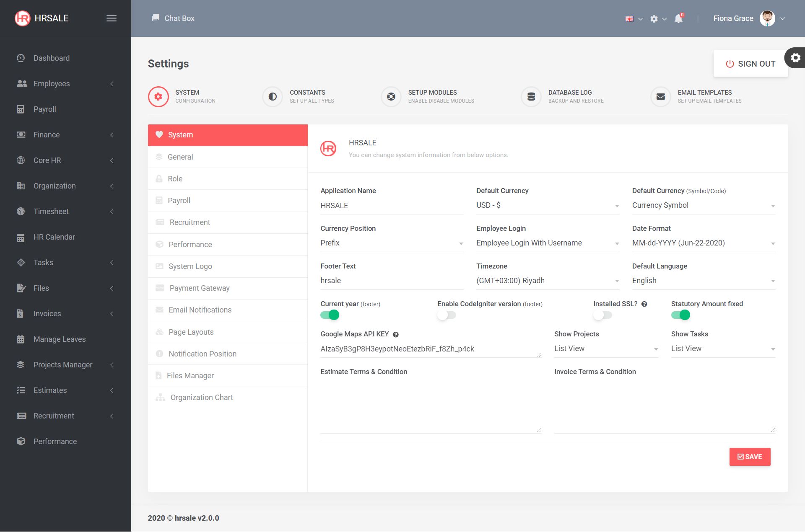Open the Email Templates envelope icon
This screenshot has width=805, height=532.
(x=660, y=97)
